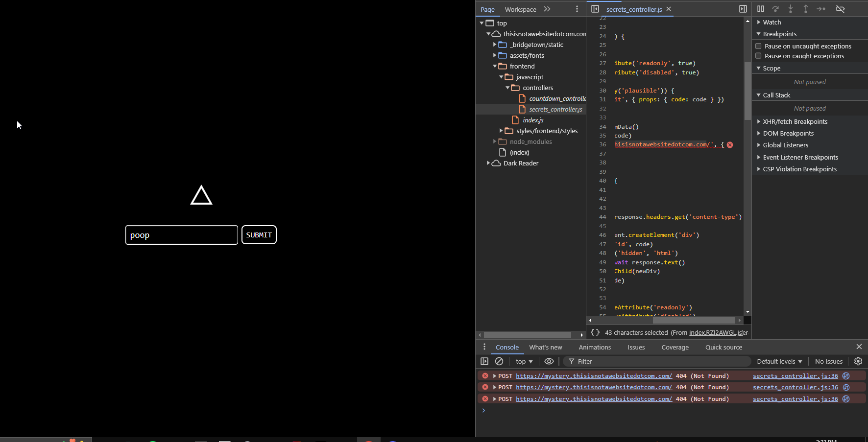Expand the Watch section

coord(772,22)
